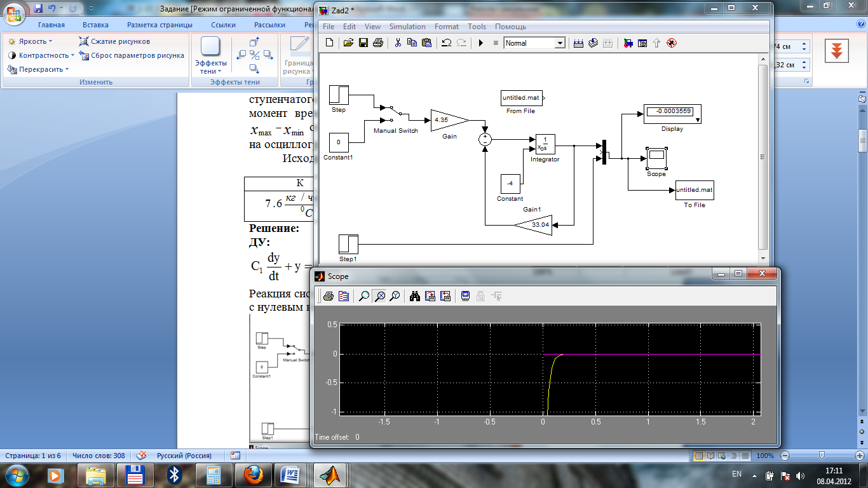Screen dimensions: 868x488
Task: Open Помощь menu in Zad2
Action: pos(510,27)
